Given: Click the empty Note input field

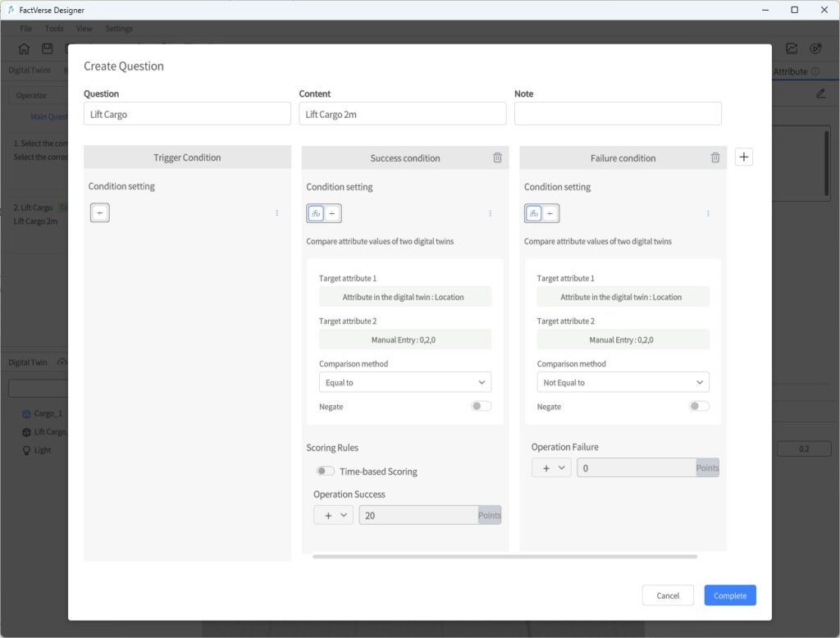Looking at the screenshot, I should click(x=618, y=114).
